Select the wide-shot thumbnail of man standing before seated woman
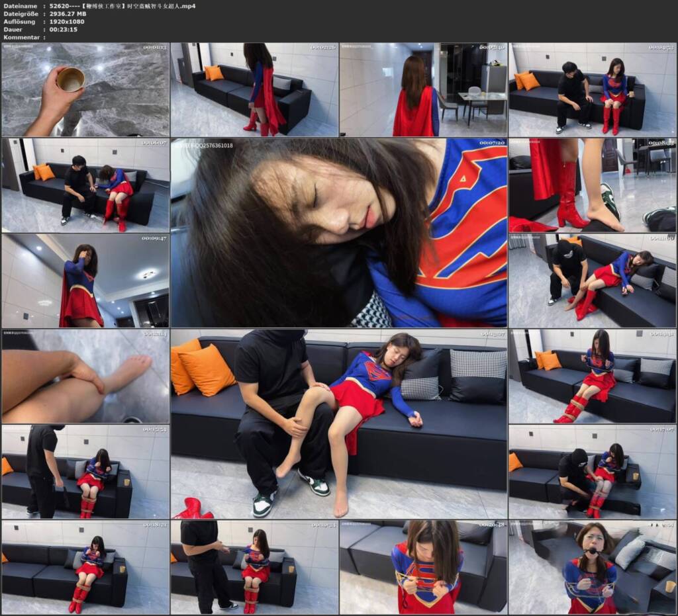This screenshot has width=678, height=616. pyautogui.click(x=85, y=472)
